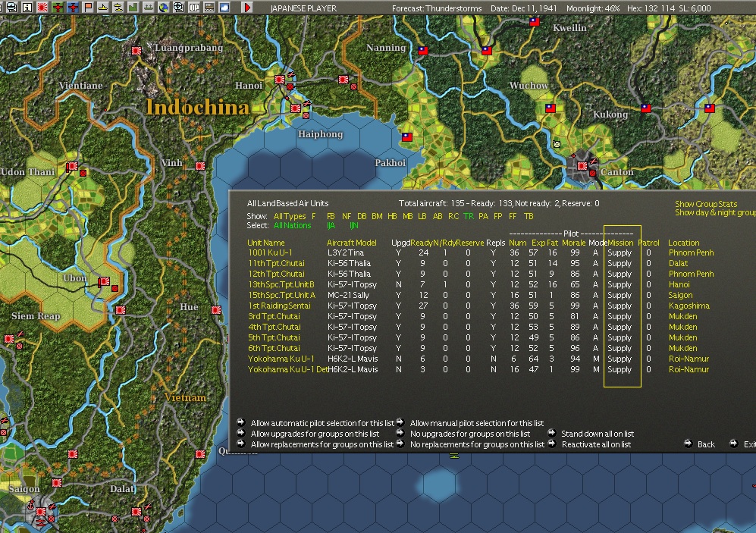Sort list by Ready column header
756x533 pixels.
click(422, 243)
